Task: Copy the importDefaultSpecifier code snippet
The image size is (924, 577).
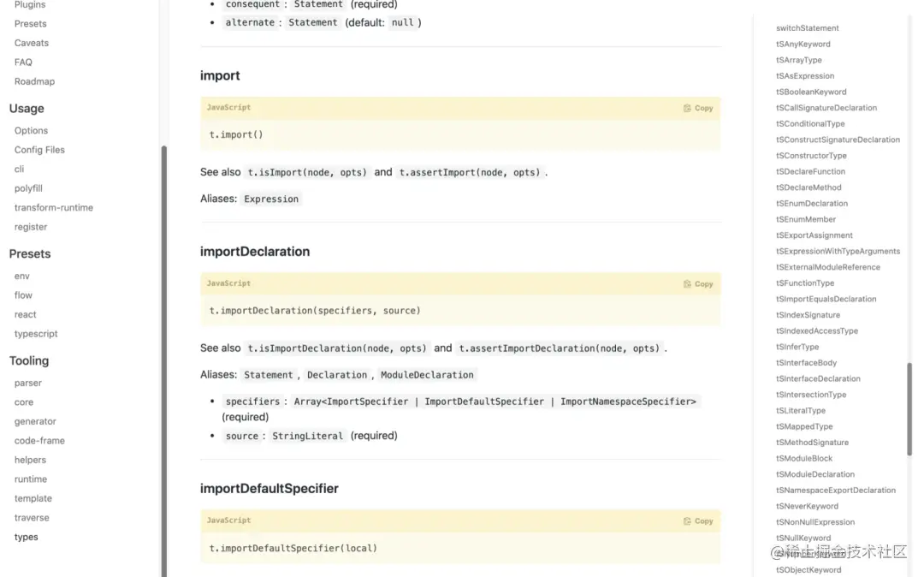Action: [698, 521]
